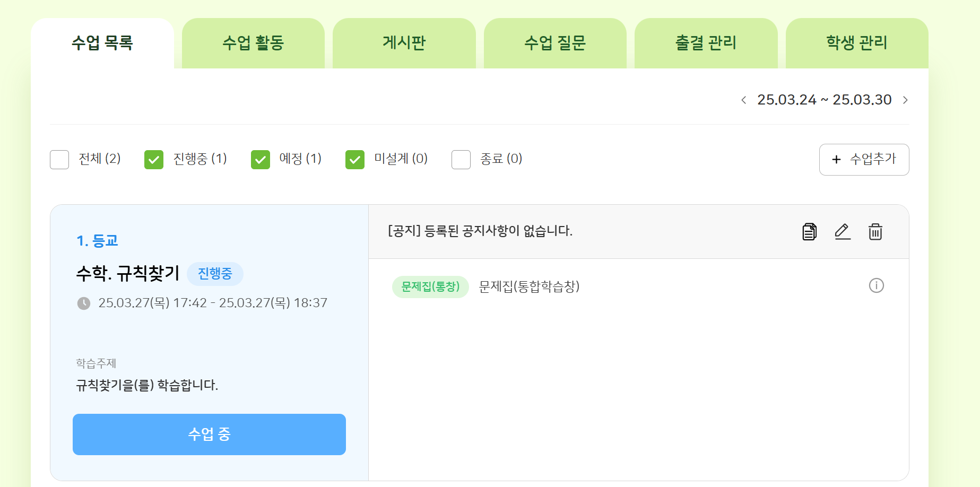The width and height of the screenshot is (980, 487).
Task: Open info icon for 문제집(통합학습창)
Action: coord(877,286)
